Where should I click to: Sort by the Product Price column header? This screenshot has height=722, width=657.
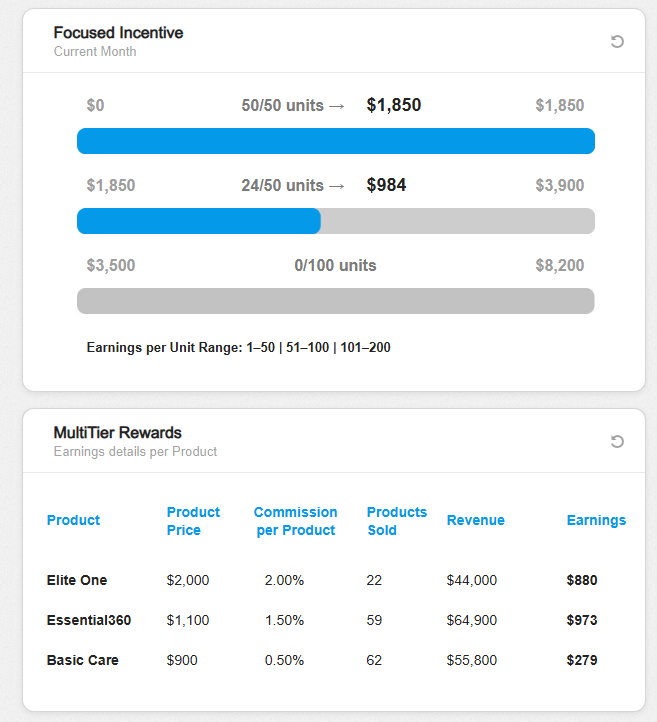click(x=193, y=521)
